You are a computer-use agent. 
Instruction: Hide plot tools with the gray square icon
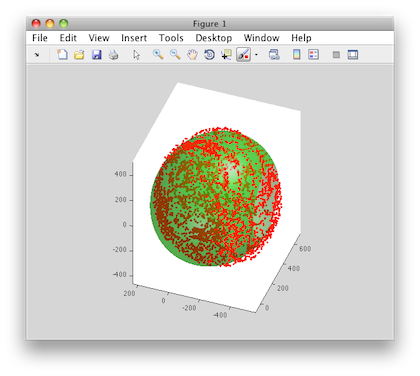[x=336, y=55]
